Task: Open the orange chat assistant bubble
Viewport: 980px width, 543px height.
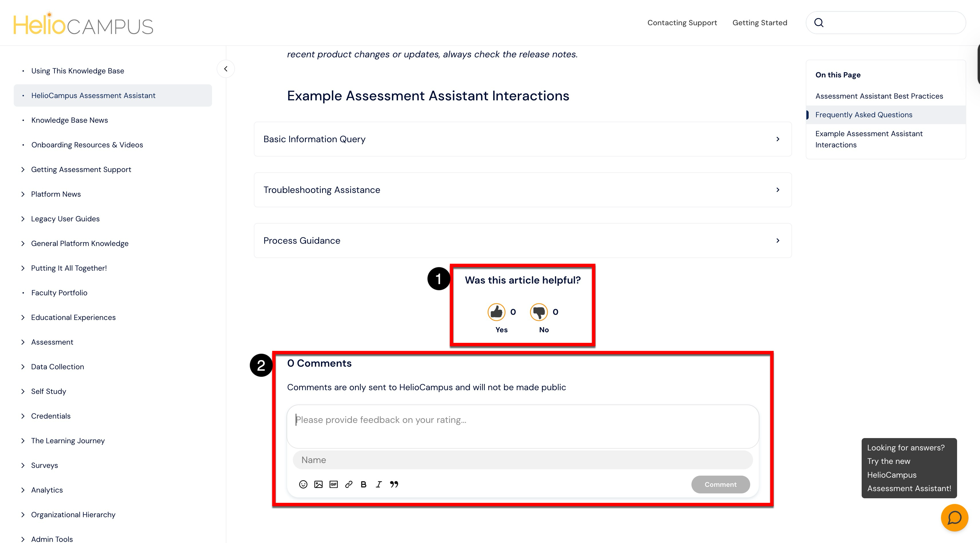Action: [954, 517]
